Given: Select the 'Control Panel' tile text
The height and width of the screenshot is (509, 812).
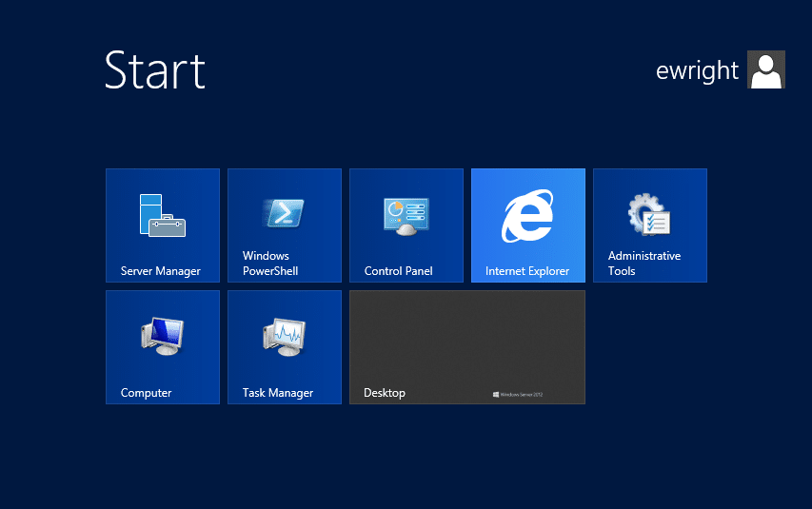Looking at the screenshot, I should (398, 271).
